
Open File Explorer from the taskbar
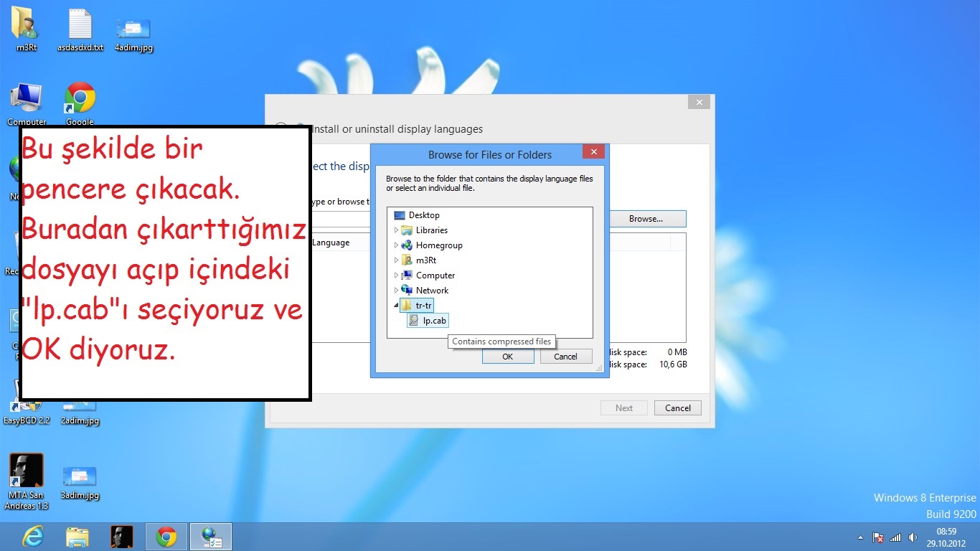coord(77,537)
